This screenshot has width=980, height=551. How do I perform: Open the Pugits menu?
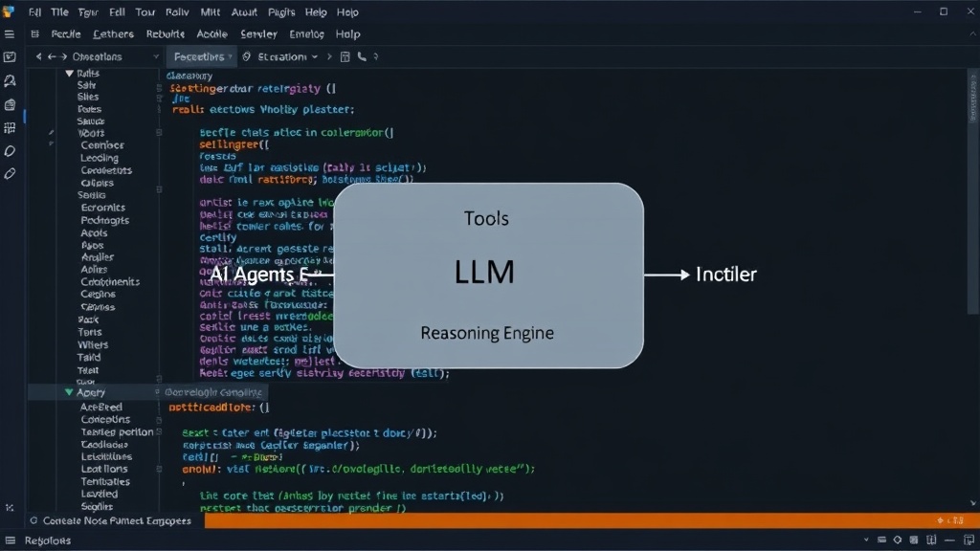281,11
